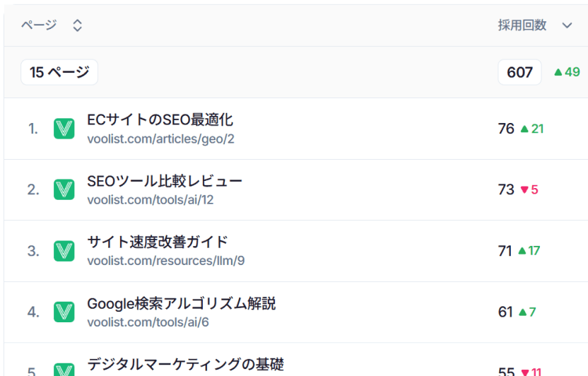Click the green up 17 change indicator

click(529, 251)
